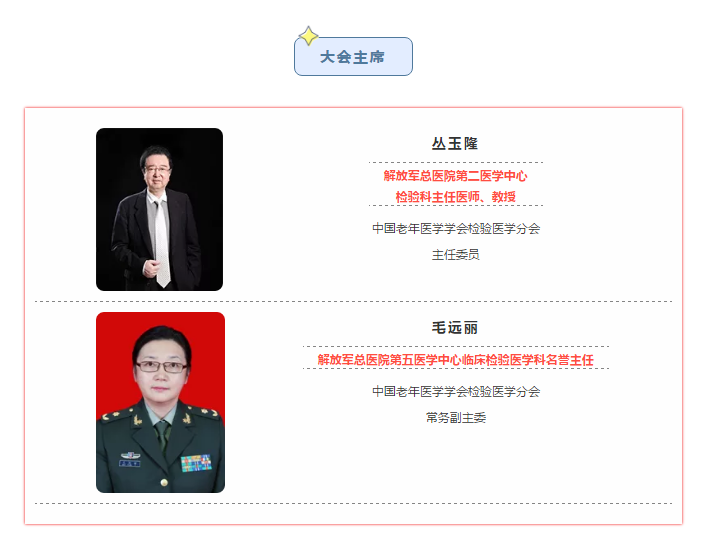Viewport: 712px width, 547px height.
Task: Click the yellow star icon above the badge
Action: pos(309,36)
